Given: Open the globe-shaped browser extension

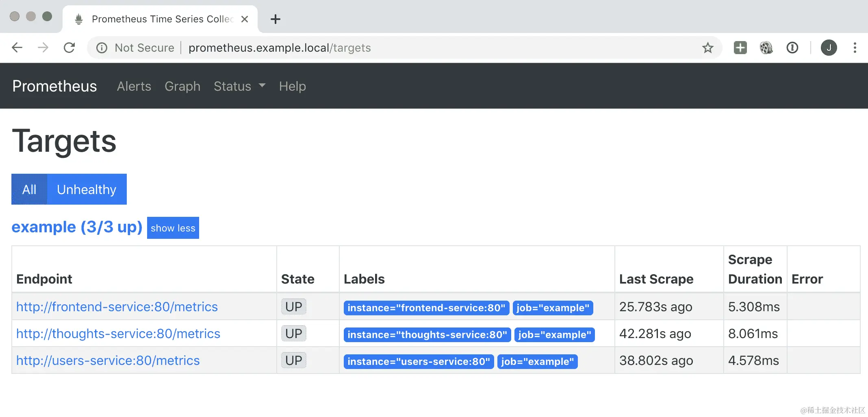Looking at the screenshot, I should (x=766, y=48).
